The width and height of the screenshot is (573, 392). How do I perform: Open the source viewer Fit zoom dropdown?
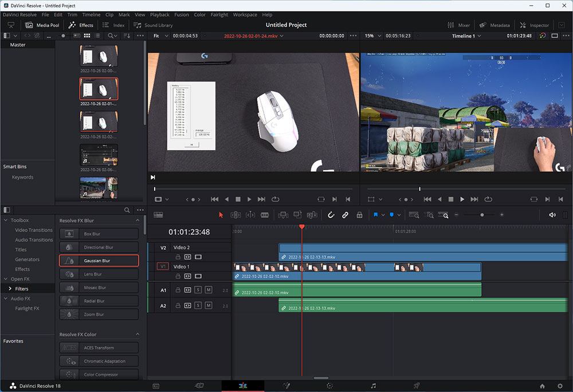point(160,36)
